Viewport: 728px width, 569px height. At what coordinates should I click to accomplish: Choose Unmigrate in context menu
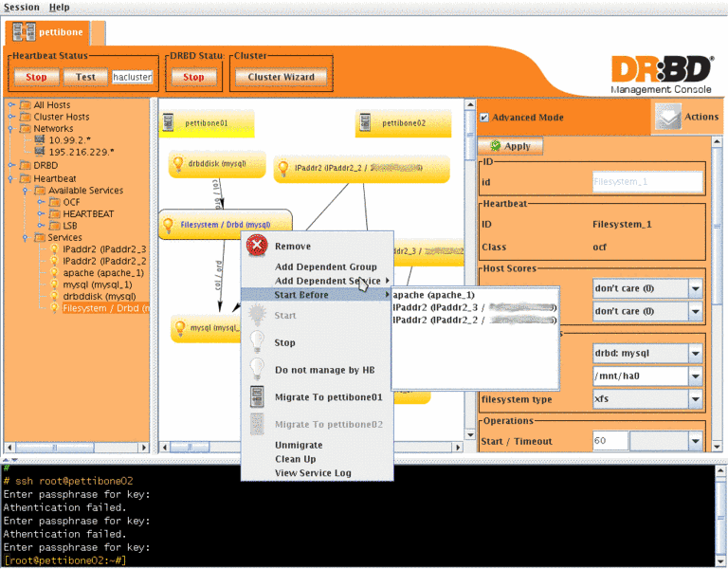coord(299,445)
